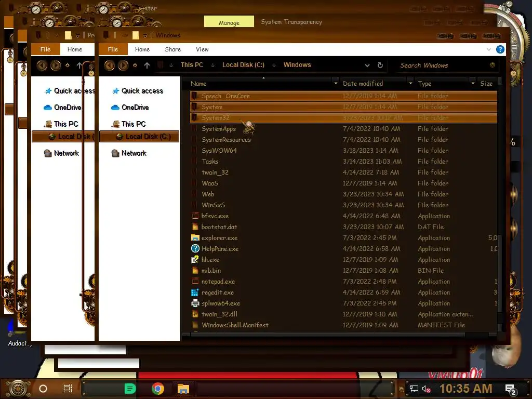Click the regedit.exe file icon
Screen dimensions: 532x399
pos(195,292)
